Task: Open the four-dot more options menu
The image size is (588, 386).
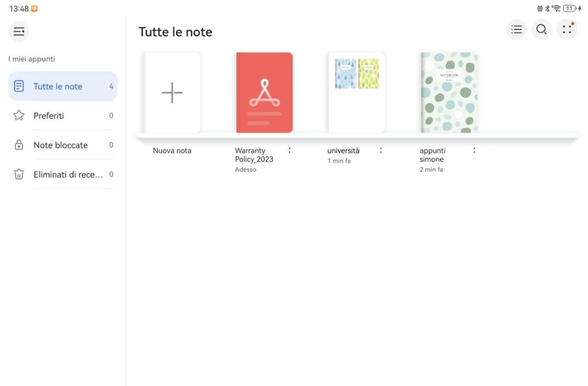Action: 567,29
